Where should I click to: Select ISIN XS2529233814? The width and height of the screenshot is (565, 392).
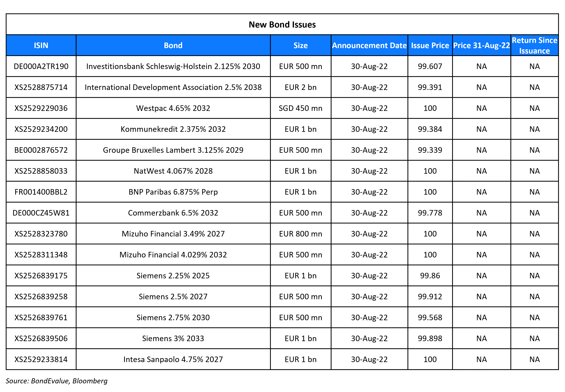click(41, 359)
